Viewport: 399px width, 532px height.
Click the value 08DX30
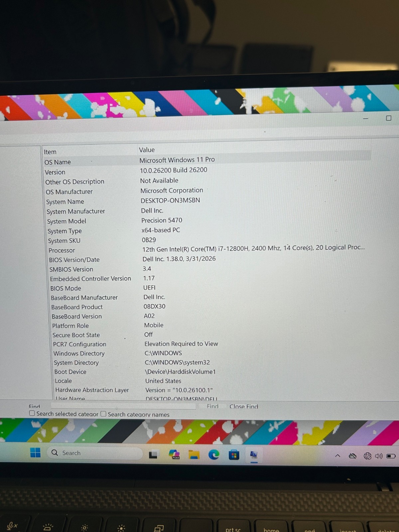154,307
